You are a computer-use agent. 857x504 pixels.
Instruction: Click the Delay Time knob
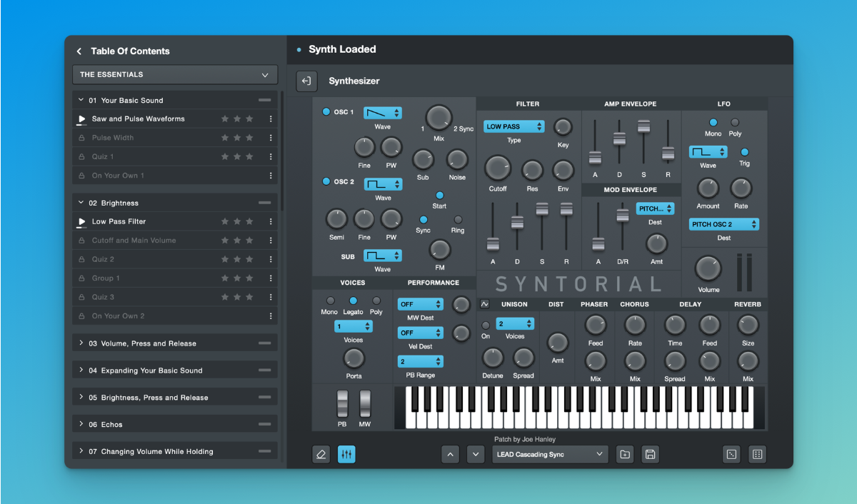pos(675,326)
